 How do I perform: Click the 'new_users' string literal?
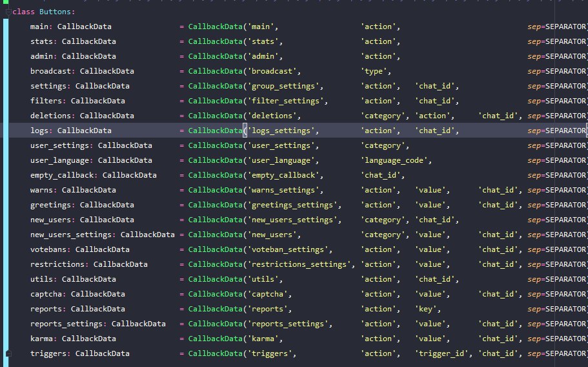click(x=272, y=235)
